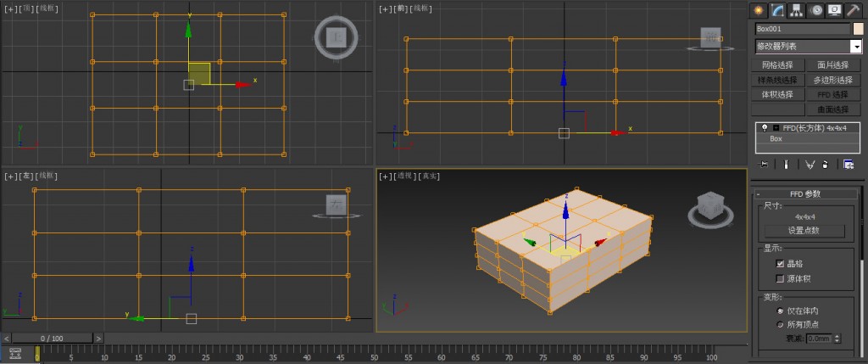Screen dimensions: 868x364
Task: Open the [前] point-of-view menu
Action: (x=400, y=8)
